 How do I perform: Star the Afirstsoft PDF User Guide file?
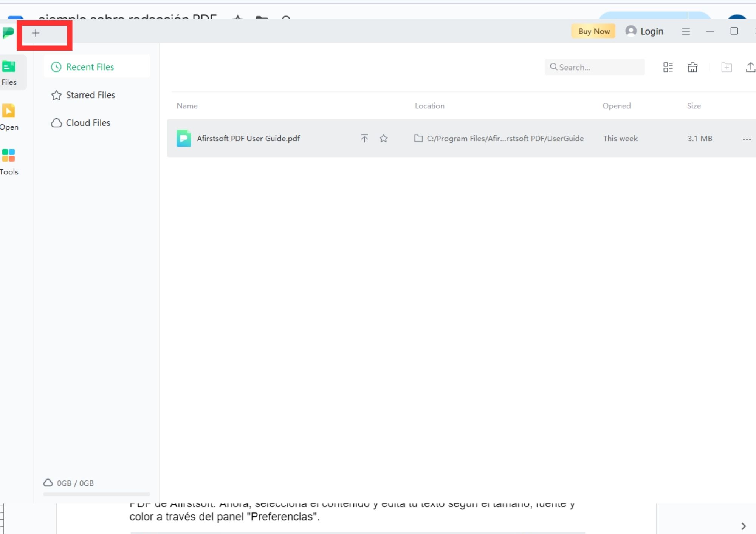384,138
